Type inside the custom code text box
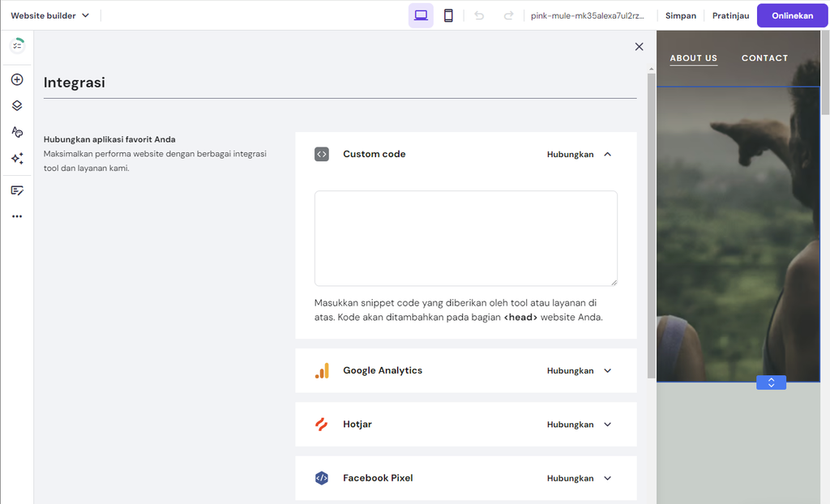 coord(465,237)
